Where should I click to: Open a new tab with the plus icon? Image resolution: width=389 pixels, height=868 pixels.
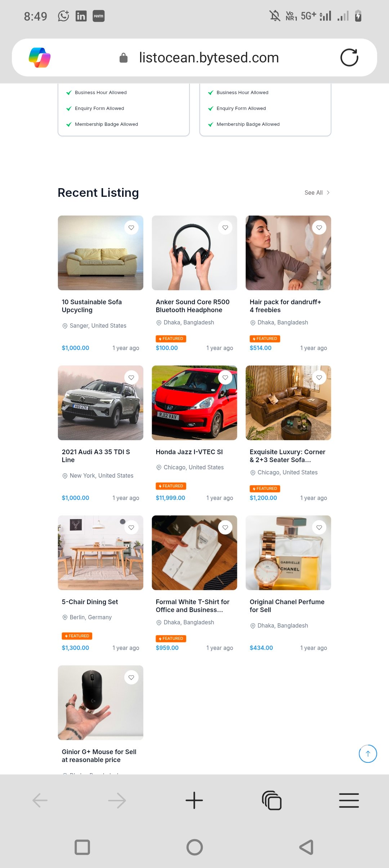click(x=194, y=800)
